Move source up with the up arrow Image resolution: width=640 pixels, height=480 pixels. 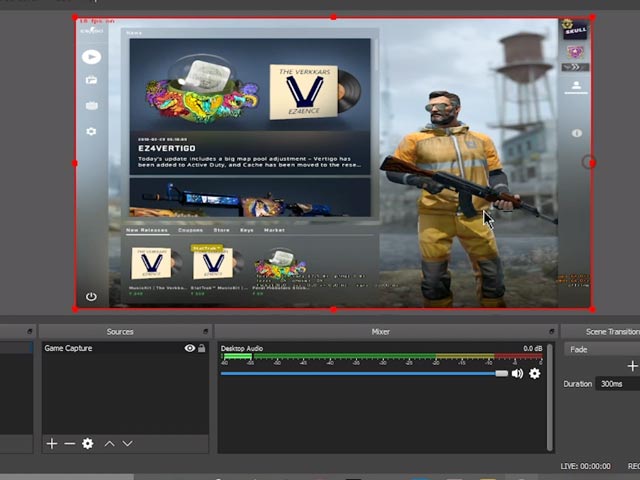109,444
